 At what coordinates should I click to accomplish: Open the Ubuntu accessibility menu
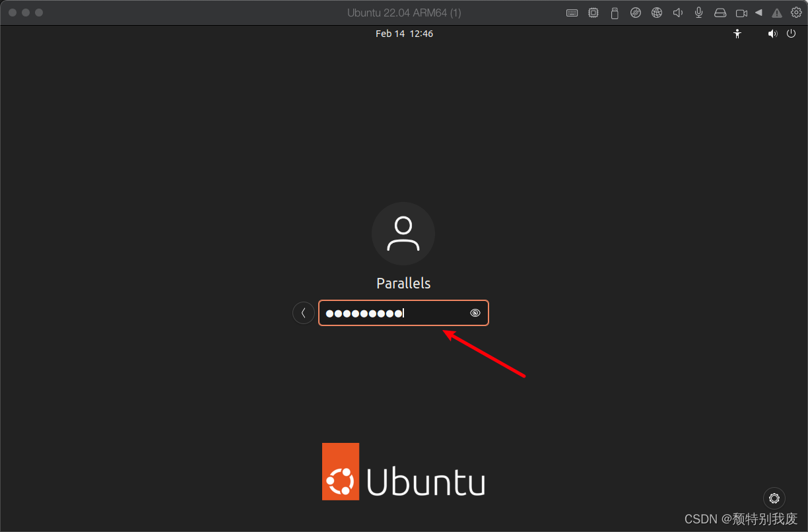[x=738, y=34]
